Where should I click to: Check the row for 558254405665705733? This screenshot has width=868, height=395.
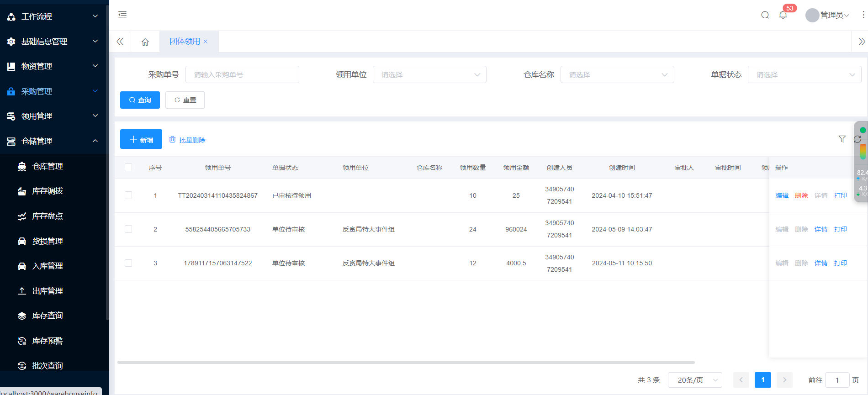click(x=128, y=229)
